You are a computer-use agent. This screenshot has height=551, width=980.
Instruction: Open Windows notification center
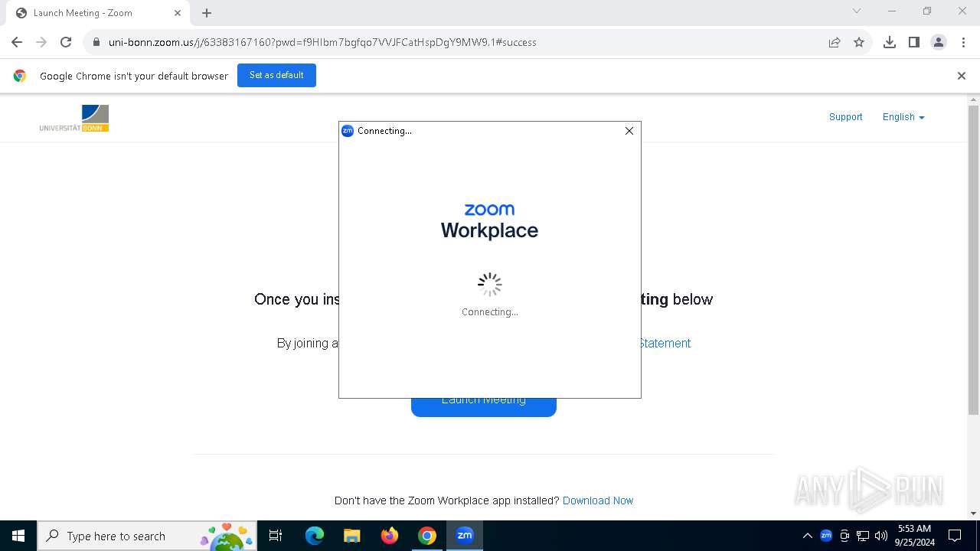[x=955, y=536]
